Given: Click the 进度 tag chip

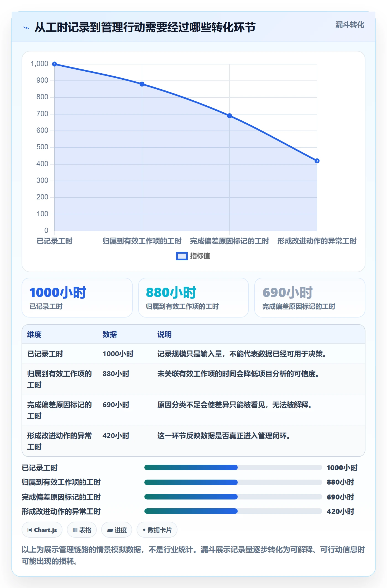Looking at the screenshot, I should coord(117,530).
